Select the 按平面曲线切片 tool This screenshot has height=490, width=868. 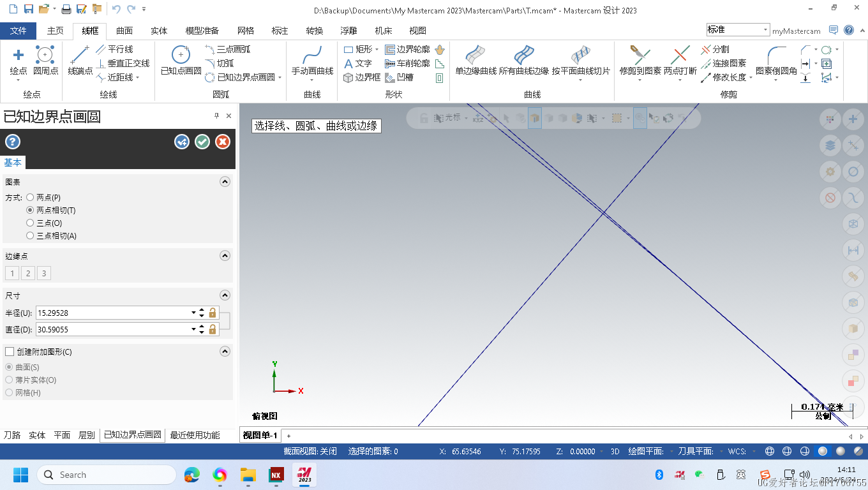[x=581, y=61]
